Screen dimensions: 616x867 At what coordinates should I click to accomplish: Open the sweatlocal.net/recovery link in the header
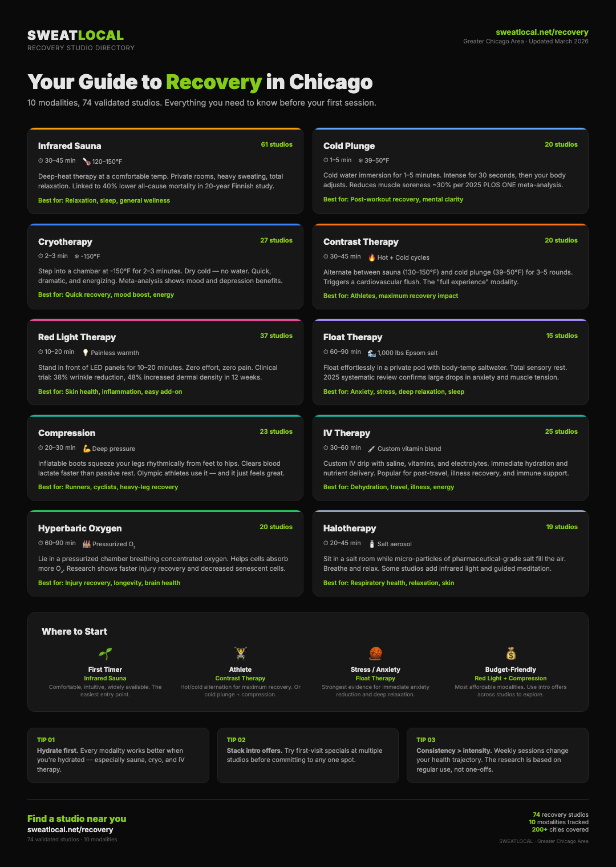click(542, 33)
